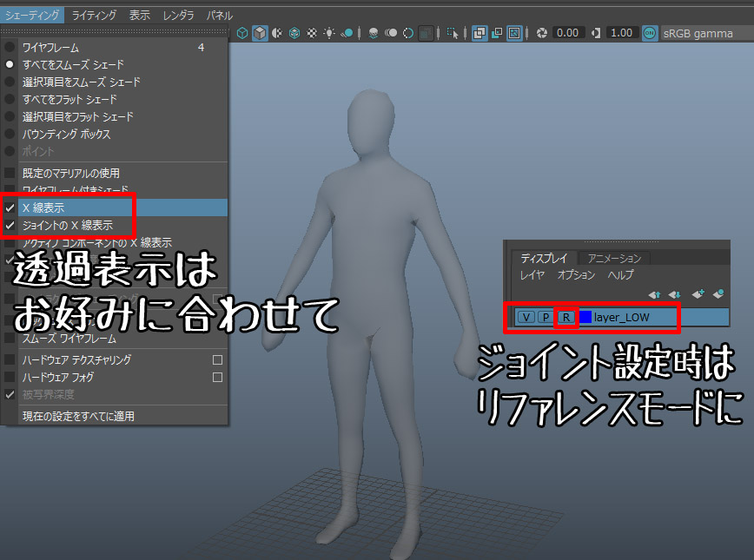Select the layer_LOW layer name
This screenshot has width=754, height=560.
pos(621,317)
